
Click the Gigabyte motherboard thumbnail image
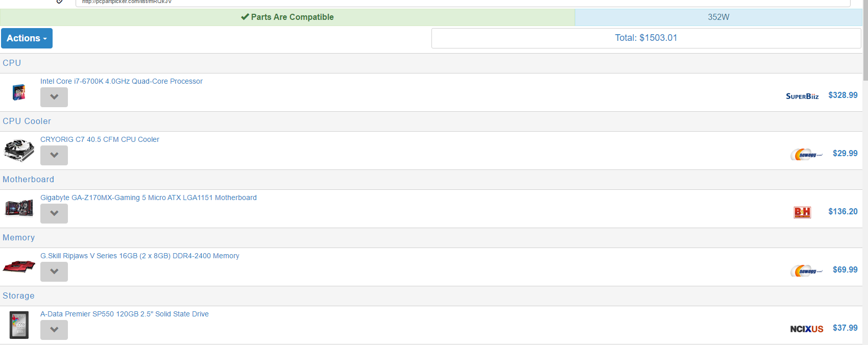click(19, 208)
